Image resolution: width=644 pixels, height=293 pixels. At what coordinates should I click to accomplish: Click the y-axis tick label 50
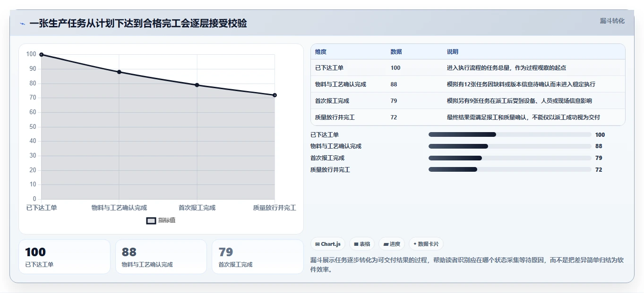(x=33, y=127)
